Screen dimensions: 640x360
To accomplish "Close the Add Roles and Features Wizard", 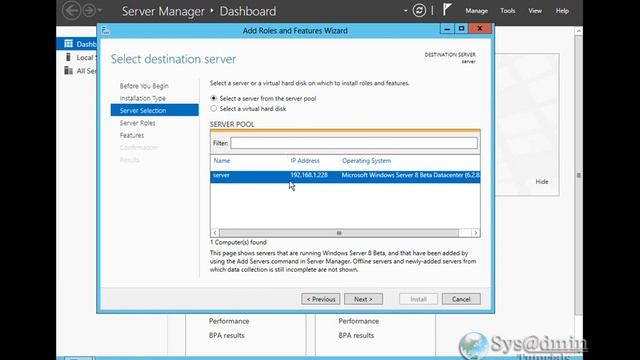I will (x=480, y=29).
